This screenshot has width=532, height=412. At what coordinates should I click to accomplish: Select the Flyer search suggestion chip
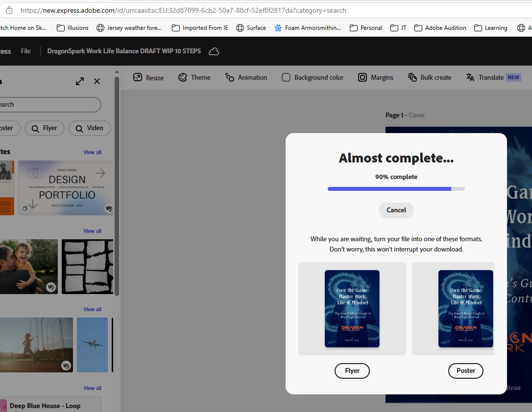(x=45, y=128)
